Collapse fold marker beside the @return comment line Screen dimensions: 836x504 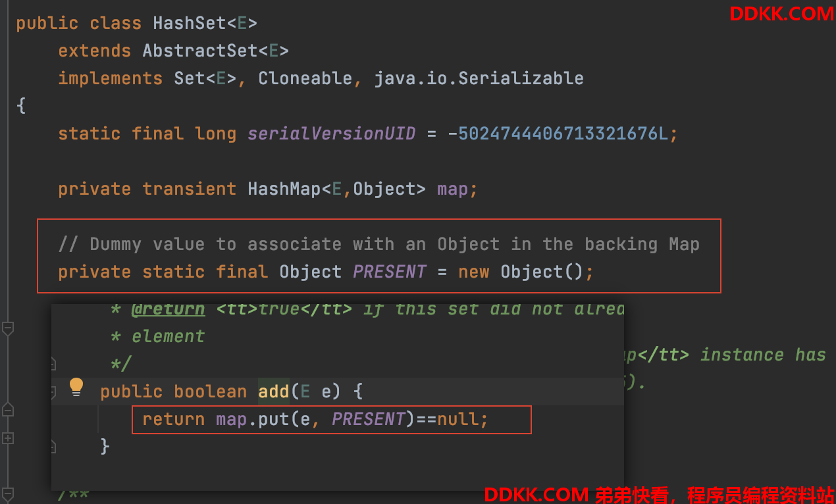click(8, 328)
